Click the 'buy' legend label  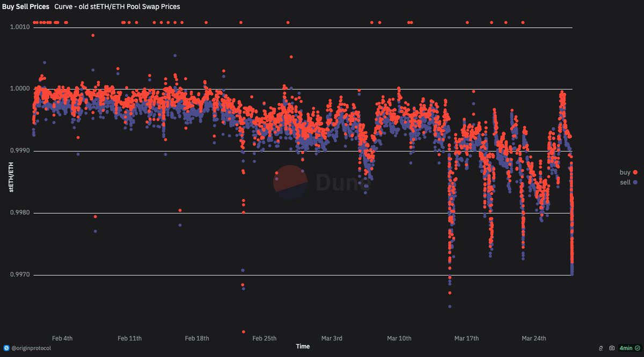point(625,173)
